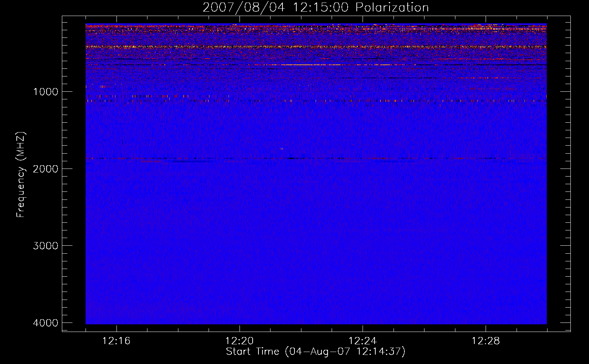Click the "12:20" time tick label
The image size is (589, 364).
(x=240, y=341)
